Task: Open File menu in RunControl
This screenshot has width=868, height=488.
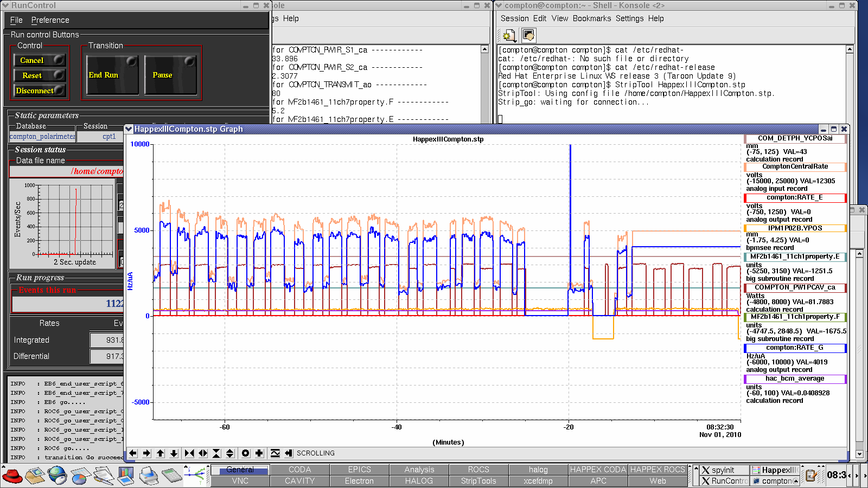Action: (16, 20)
